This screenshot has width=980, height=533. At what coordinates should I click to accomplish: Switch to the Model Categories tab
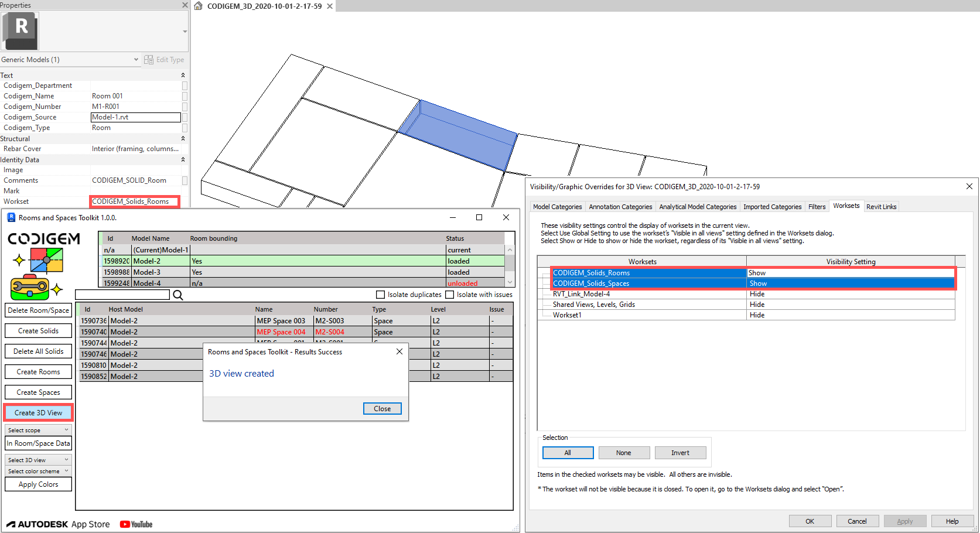coord(557,207)
